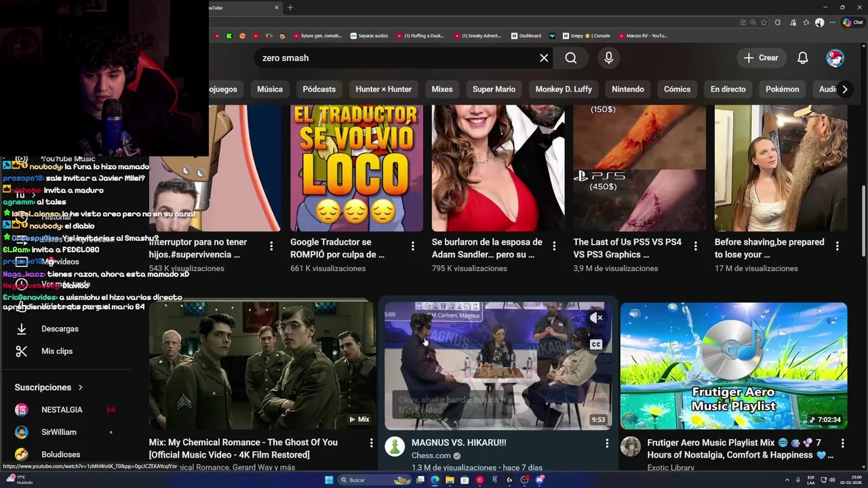Open the Adam Sandler wife short thumbnail
The width and height of the screenshot is (868, 488).
498,168
